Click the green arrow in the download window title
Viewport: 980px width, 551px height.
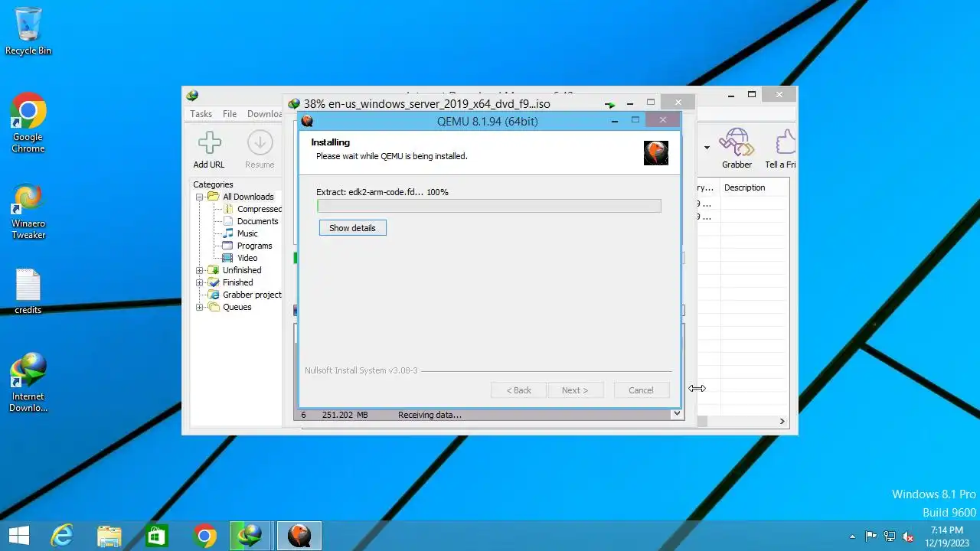point(609,104)
